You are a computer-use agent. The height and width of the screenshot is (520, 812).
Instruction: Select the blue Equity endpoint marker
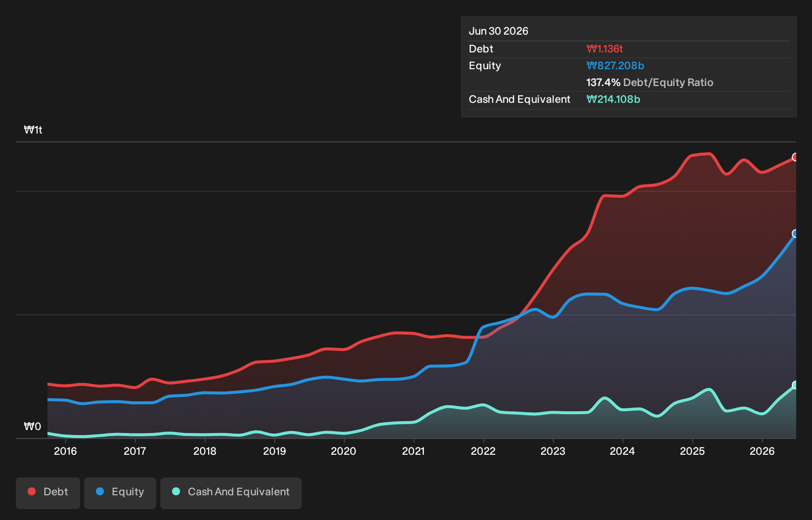pos(795,233)
